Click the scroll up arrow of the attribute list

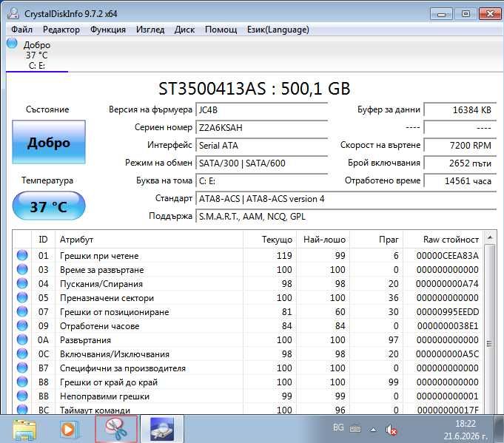click(x=489, y=237)
